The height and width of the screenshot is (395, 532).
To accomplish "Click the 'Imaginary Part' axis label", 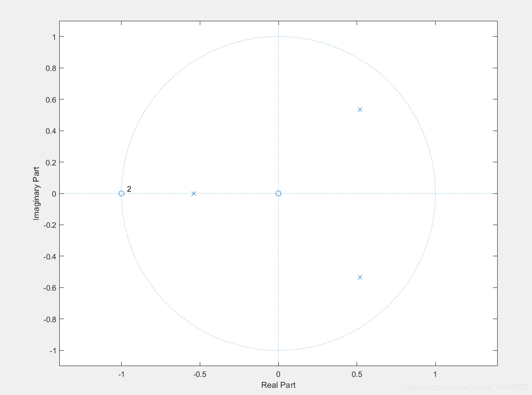I will tap(36, 193).
